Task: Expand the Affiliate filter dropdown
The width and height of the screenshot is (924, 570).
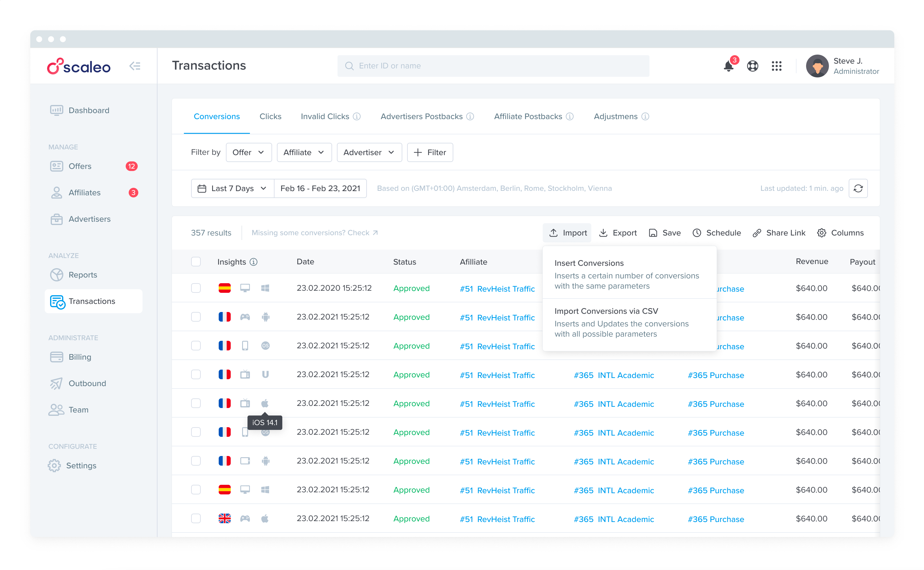Action: (304, 152)
